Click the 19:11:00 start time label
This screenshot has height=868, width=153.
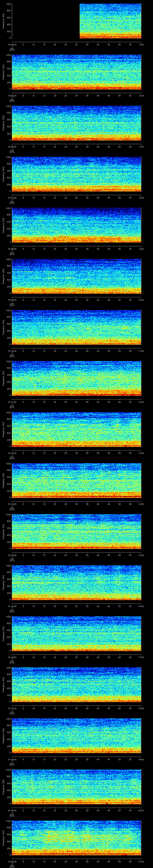[12, 402]
